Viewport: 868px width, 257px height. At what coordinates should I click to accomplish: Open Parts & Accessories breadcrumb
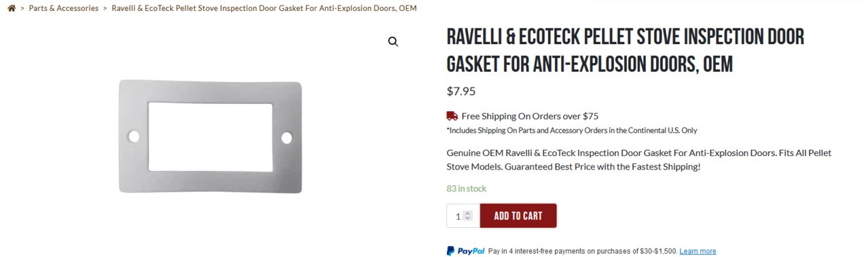64,8
